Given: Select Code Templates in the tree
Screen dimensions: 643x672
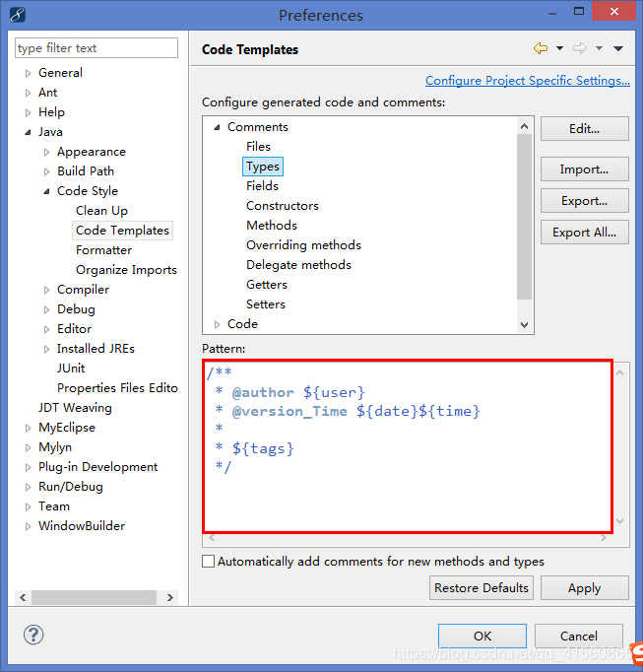Looking at the screenshot, I should 122,231.
